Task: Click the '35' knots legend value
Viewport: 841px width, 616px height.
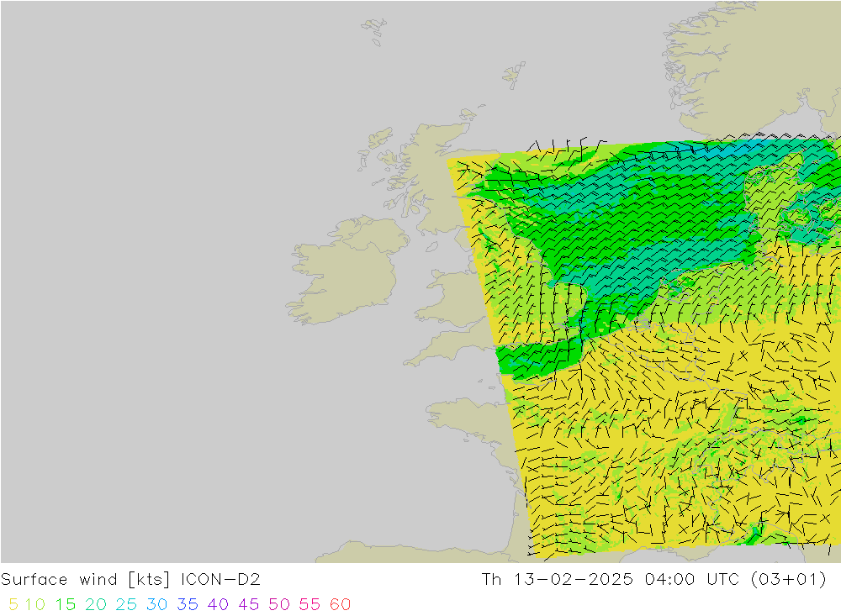Action: [x=188, y=604]
